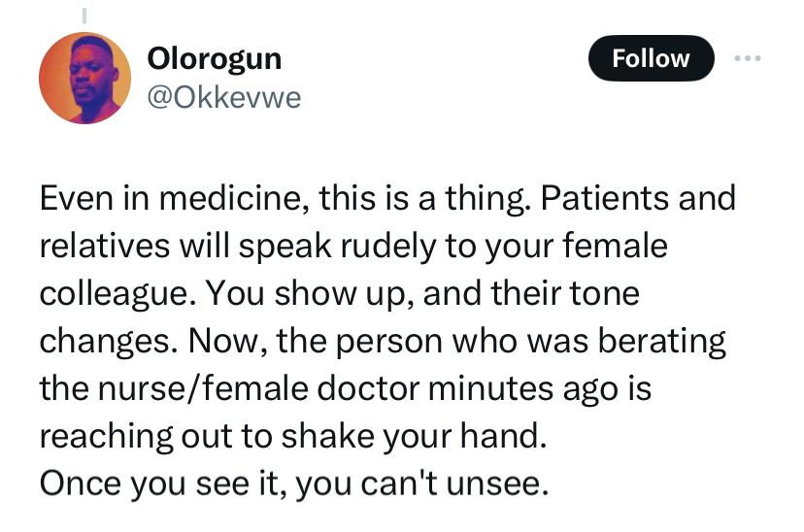Click the line starting "relatives will speak rudely"

click(353, 246)
